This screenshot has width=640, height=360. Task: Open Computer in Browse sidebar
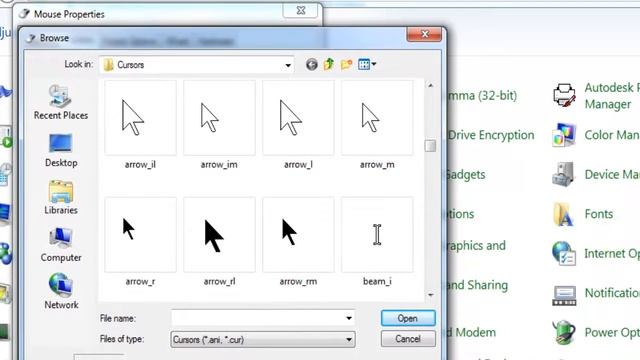[x=61, y=245]
